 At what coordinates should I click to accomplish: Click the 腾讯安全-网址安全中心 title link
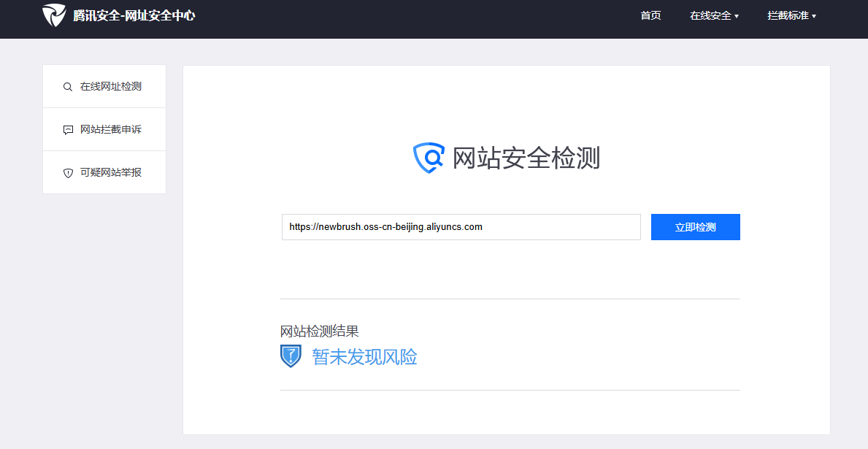click(134, 15)
